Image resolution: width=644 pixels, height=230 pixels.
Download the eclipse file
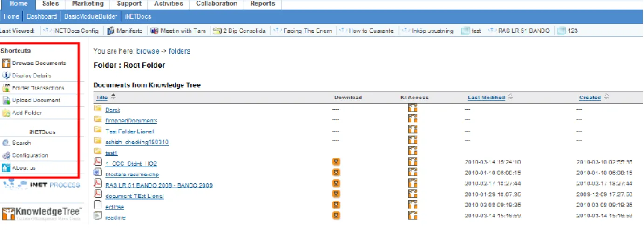pos(336,205)
